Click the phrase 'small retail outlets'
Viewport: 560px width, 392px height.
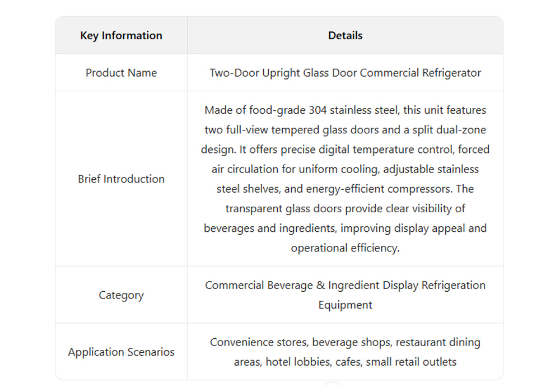412,362
